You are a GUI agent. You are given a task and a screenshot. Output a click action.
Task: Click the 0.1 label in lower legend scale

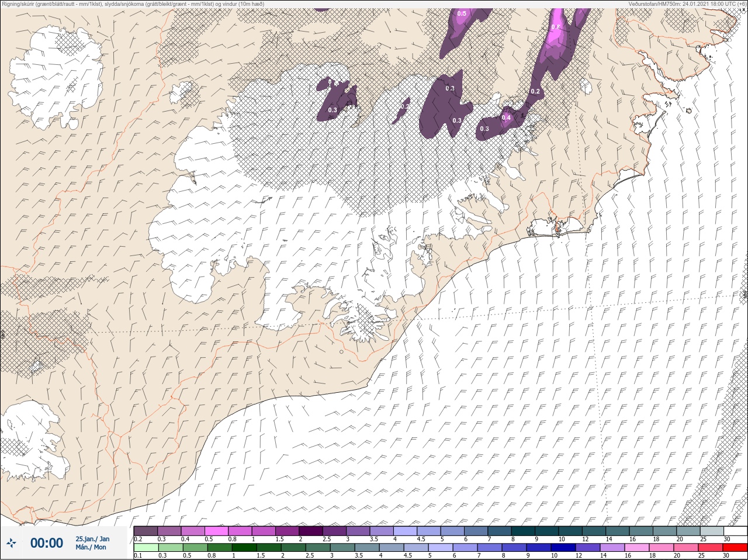click(x=138, y=556)
